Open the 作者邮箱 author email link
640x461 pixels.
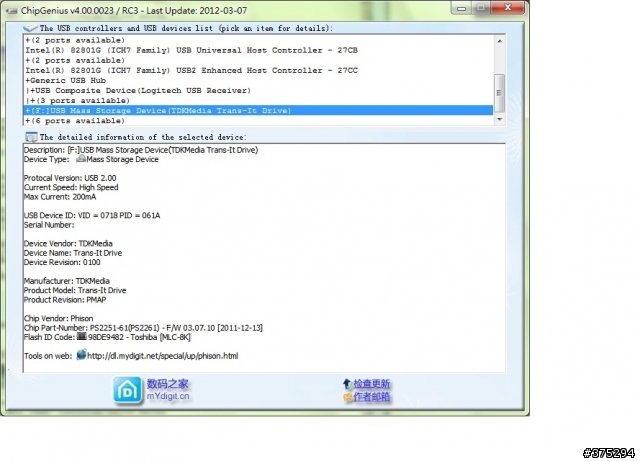pyautogui.click(x=371, y=397)
